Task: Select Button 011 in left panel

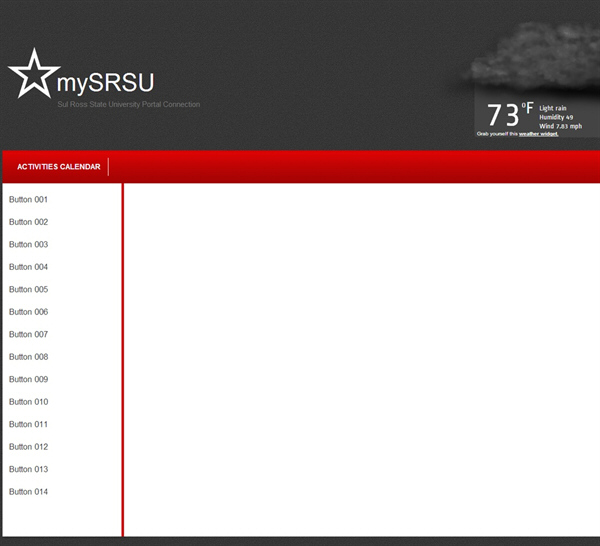Action: point(29,425)
